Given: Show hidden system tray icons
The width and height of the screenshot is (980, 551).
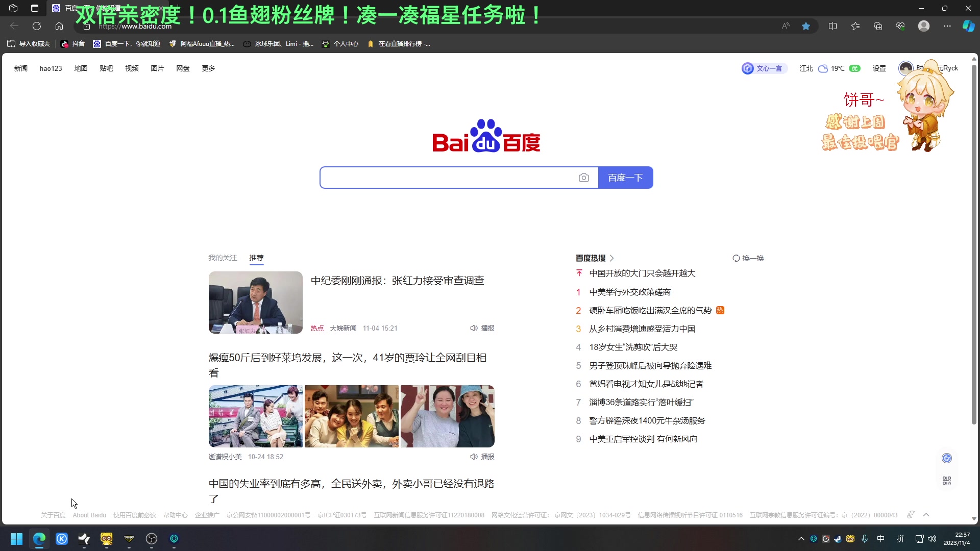Looking at the screenshot, I should [801, 539].
